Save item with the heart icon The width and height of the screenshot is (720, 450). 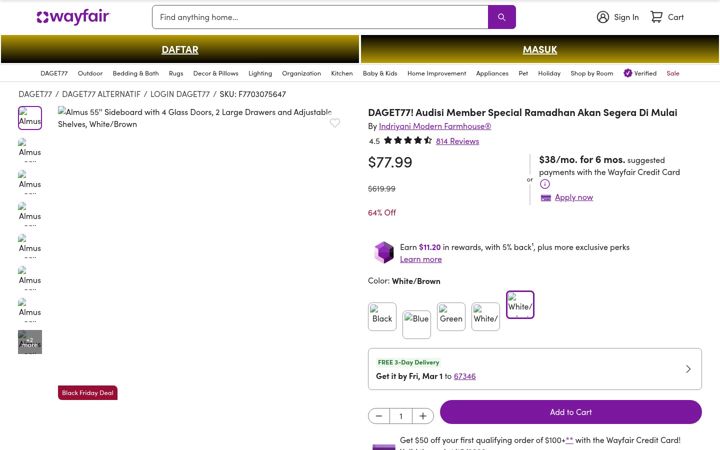tap(335, 123)
